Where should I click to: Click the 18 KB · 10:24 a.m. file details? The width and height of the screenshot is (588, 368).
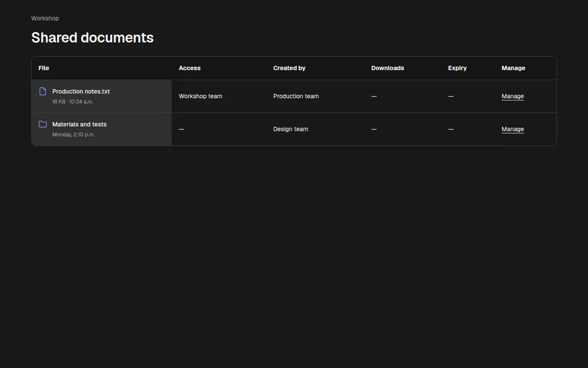pyautogui.click(x=73, y=102)
